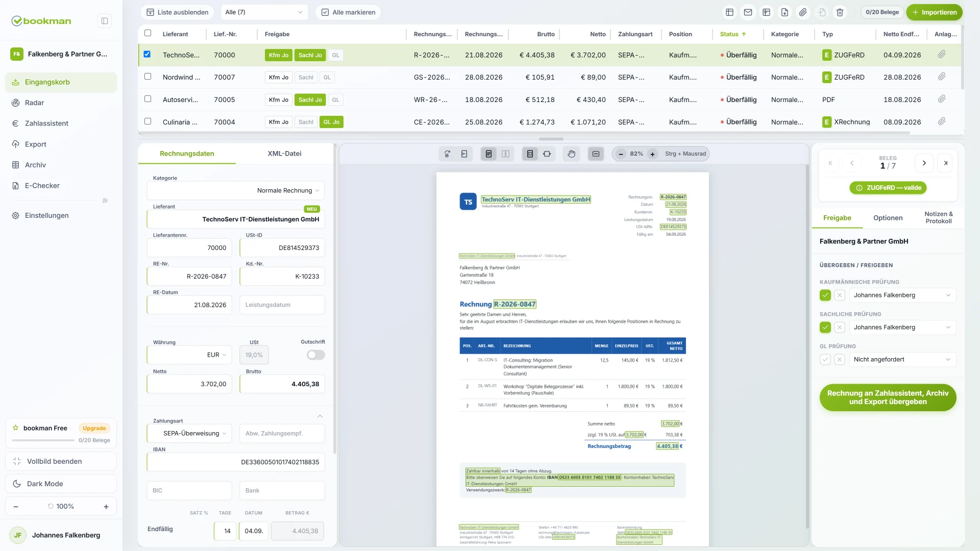The height and width of the screenshot is (551, 980).
Task: Click the paperclip attach icon in top toolbar
Action: (x=803, y=12)
